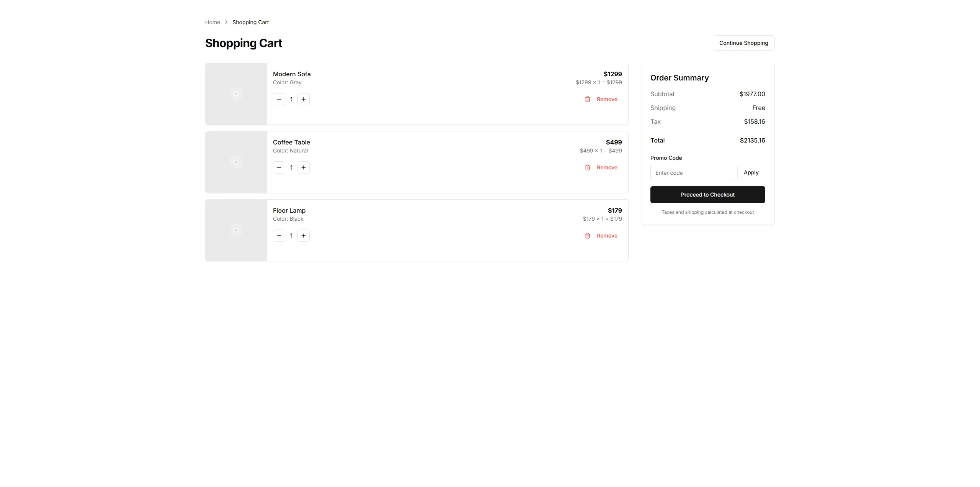Apply the promo code

pos(751,172)
